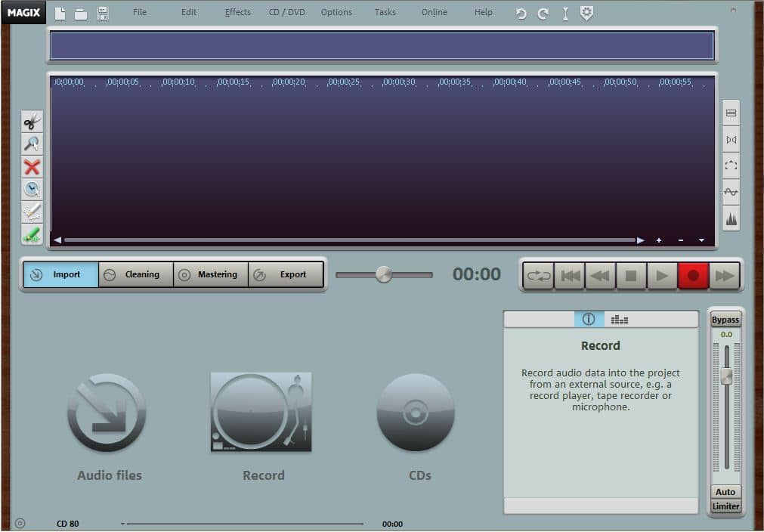
Task: Enable the Limiter button
Action: 725,506
